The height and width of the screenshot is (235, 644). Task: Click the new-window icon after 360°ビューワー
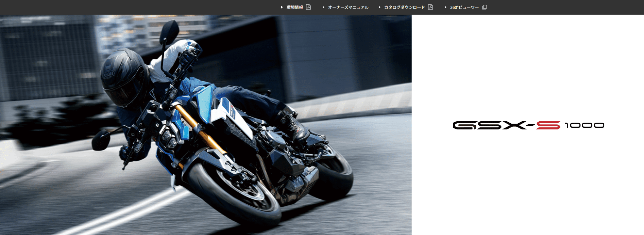click(x=485, y=7)
